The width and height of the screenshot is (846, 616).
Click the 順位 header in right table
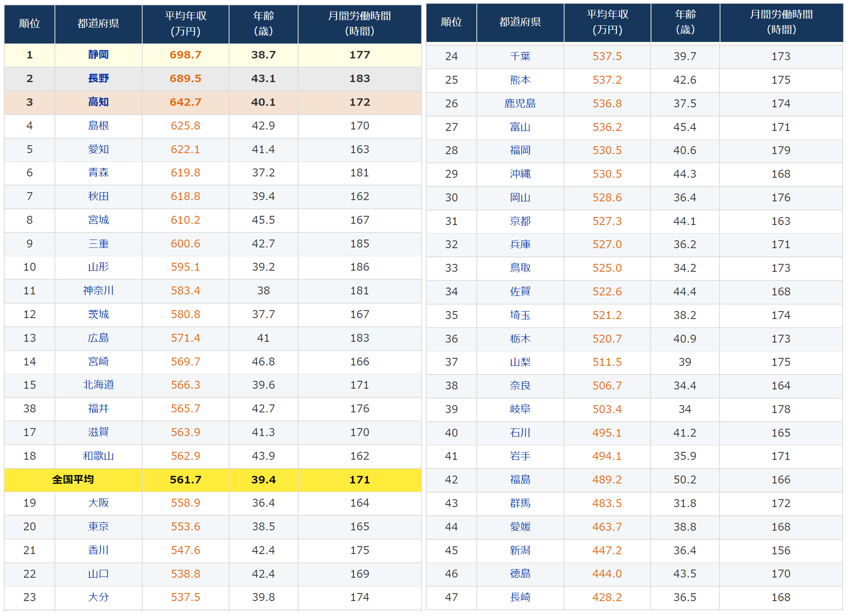pos(451,22)
